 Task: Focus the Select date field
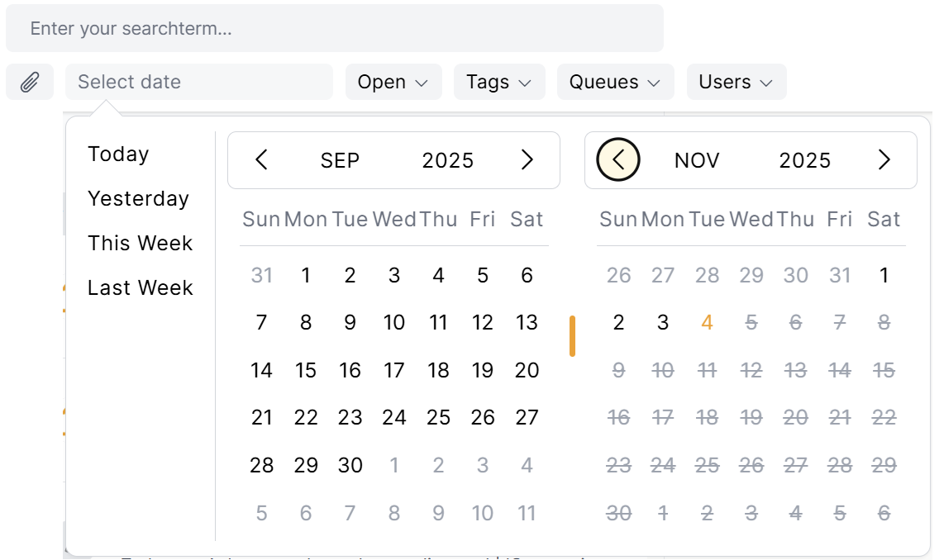198,82
